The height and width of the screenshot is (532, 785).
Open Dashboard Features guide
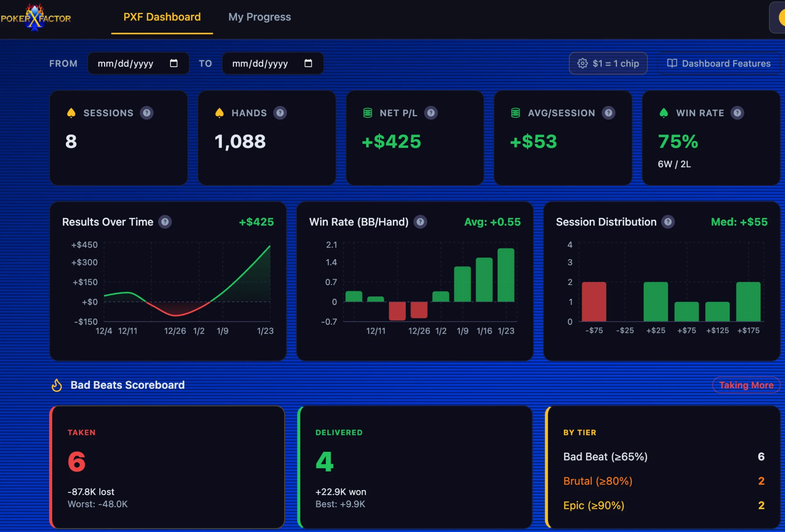[x=718, y=63]
